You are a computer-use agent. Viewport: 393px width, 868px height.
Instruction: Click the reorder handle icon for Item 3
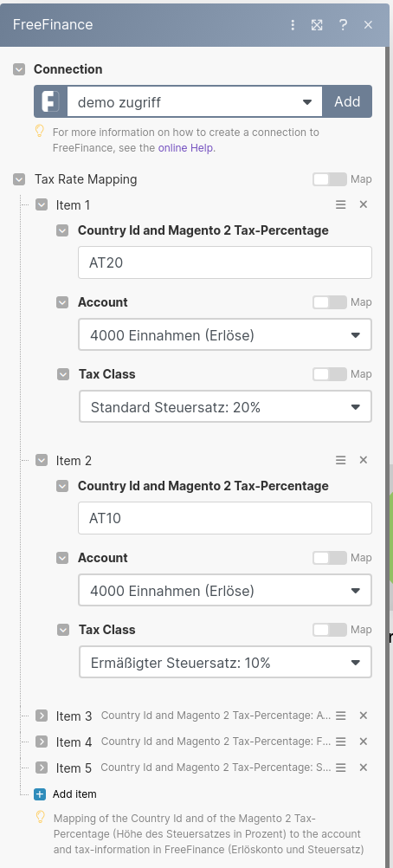point(341,716)
